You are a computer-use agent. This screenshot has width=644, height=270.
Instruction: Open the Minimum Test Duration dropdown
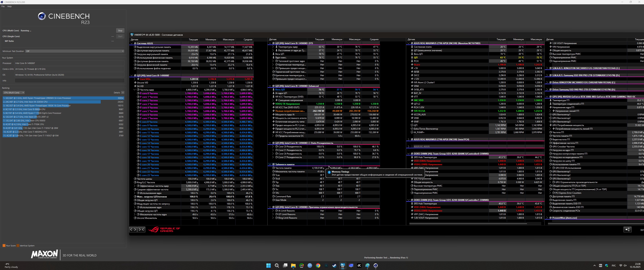click(75, 51)
